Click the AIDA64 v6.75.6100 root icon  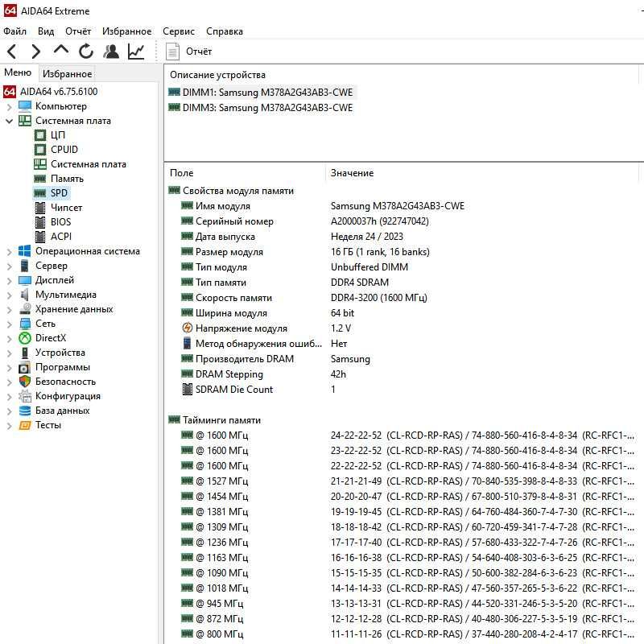click(x=10, y=92)
